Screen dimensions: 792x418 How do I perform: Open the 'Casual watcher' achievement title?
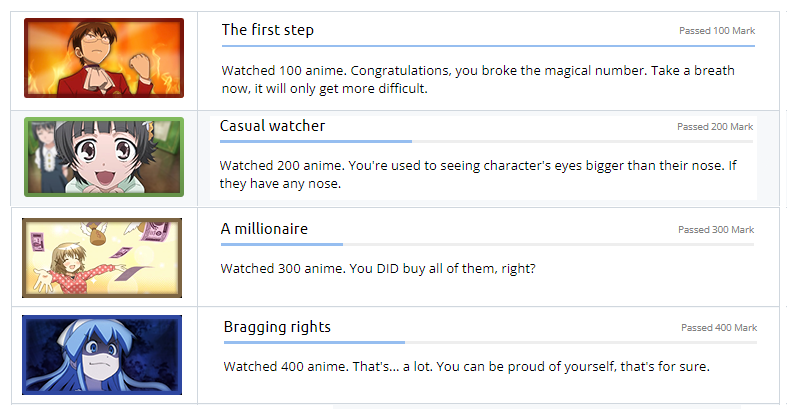[x=272, y=126]
